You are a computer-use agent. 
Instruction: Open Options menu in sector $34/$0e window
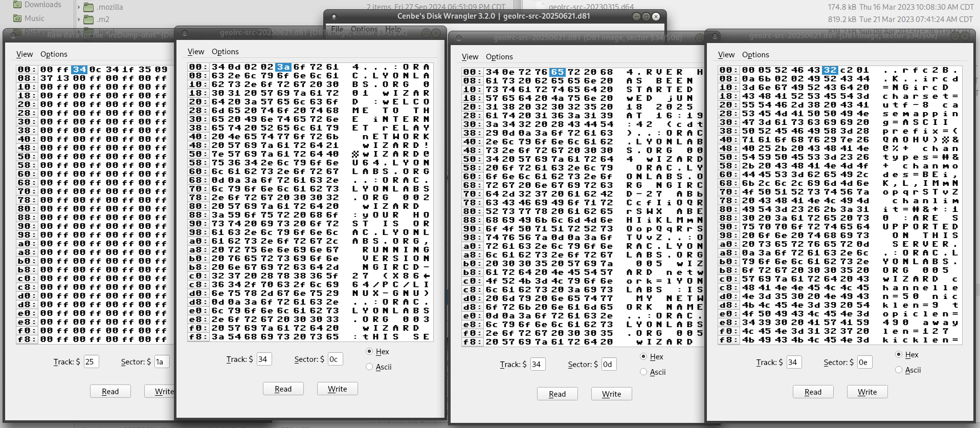[755, 55]
